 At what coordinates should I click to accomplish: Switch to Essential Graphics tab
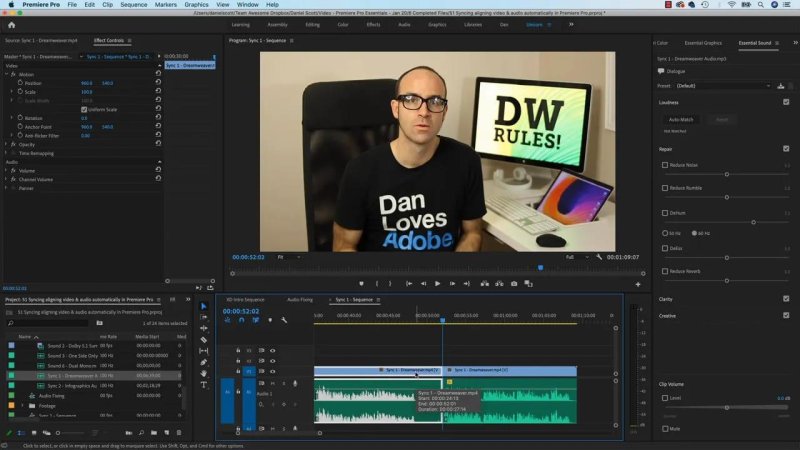click(x=703, y=43)
